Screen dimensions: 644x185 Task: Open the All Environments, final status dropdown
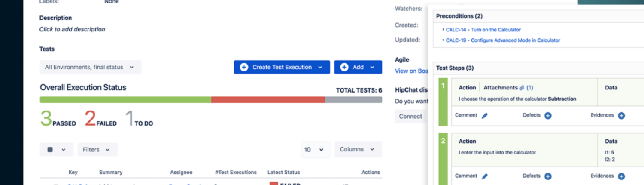pyautogui.click(x=90, y=67)
